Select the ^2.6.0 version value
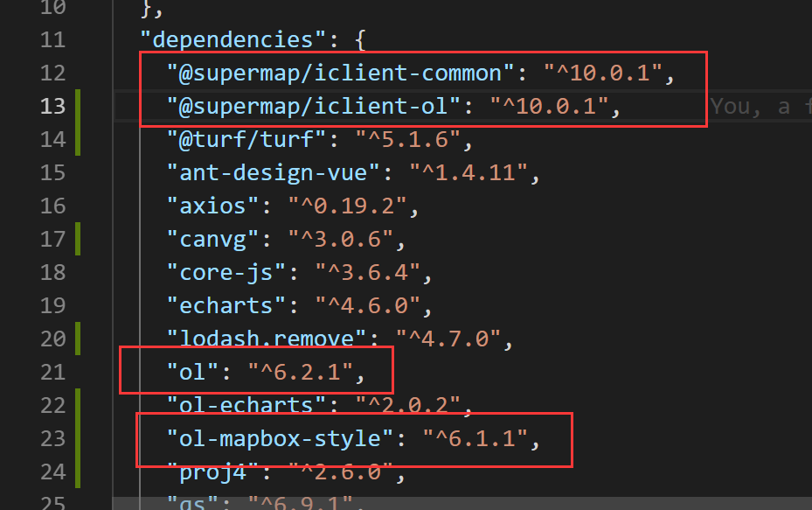The image size is (812, 510). click(x=341, y=472)
